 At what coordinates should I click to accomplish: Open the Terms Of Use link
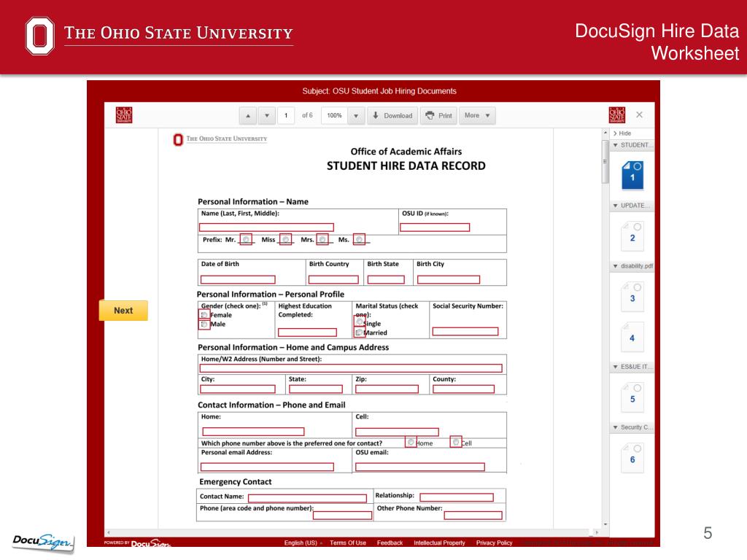[348, 542]
